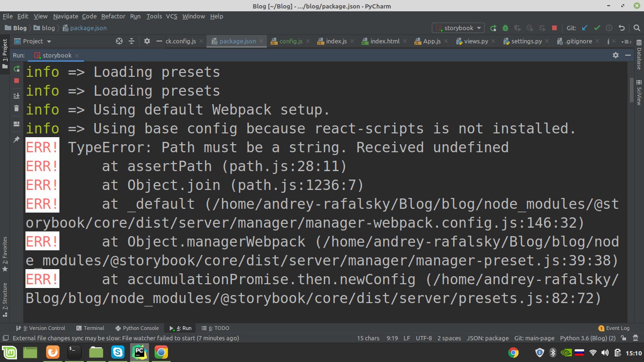Toggle the read-only lock icon in the status bar
This screenshot has height=362, width=644.
(x=624, y=338)
